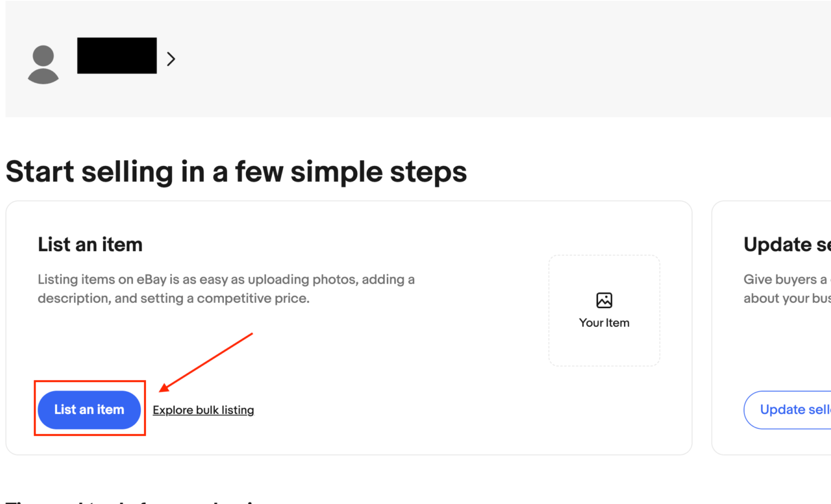The image size is (831, 504).
Task: Click the cut-off heading at page bottom
Action: 130,501
